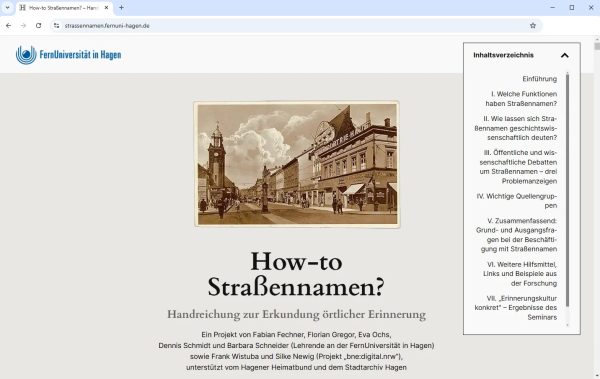Open the tab search dropdown arrow
This screenshot has height=379, width=600.
click(x=7, y=7)
